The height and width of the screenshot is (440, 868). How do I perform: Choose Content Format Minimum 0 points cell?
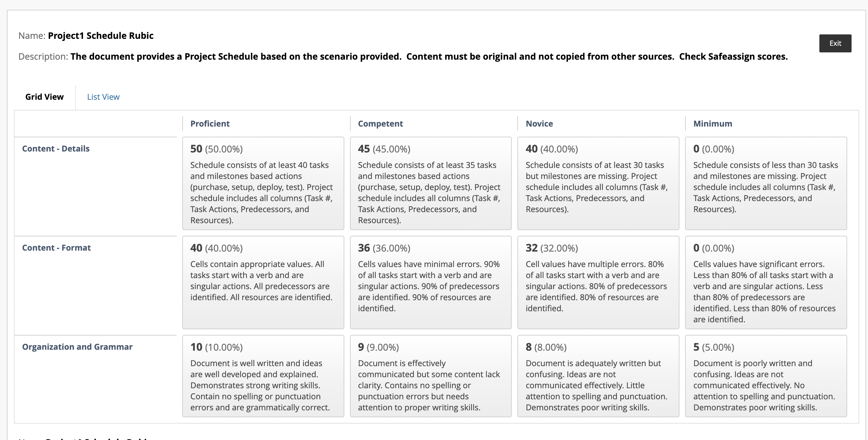click(766, 282)
